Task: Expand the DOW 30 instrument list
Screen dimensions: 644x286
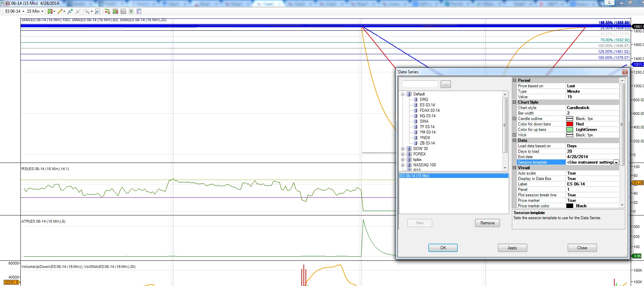Action: coord(403,149)
